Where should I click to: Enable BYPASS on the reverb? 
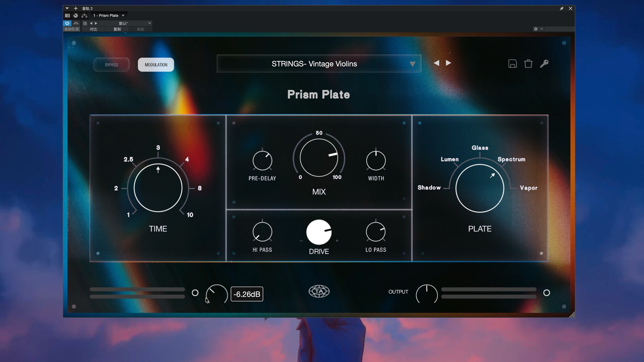coord(111,64)
